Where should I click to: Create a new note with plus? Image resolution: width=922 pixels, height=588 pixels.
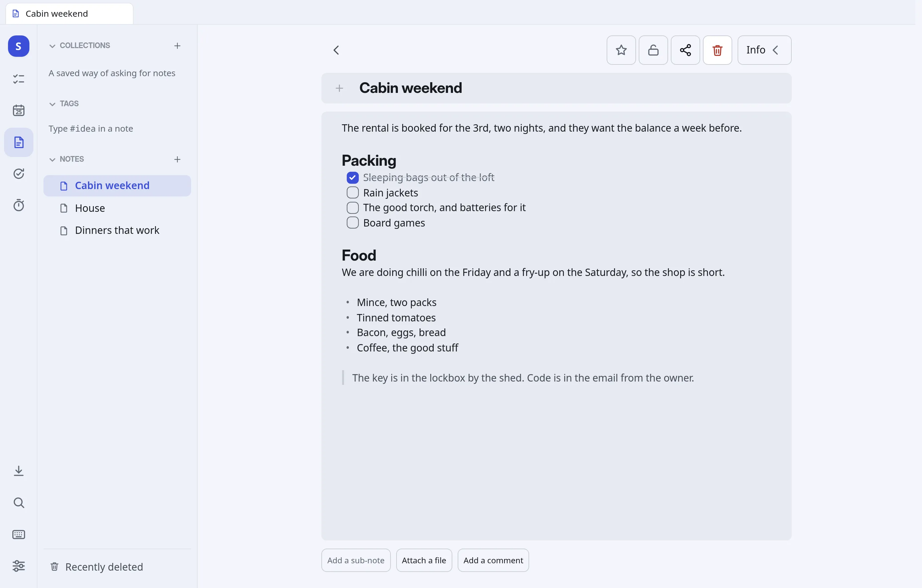177,159
